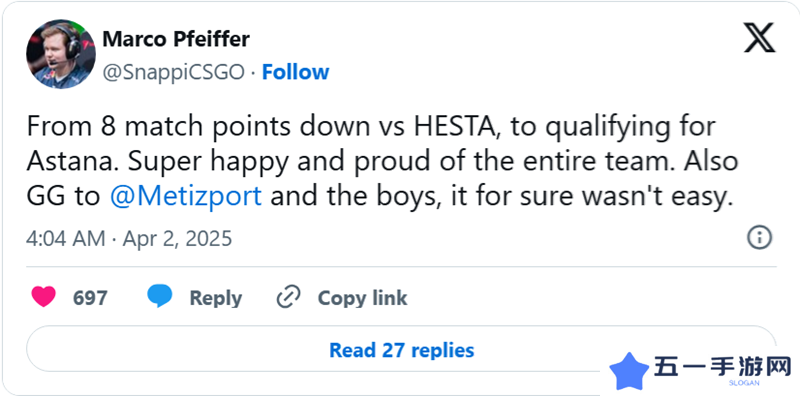Click the blue reply speech bubble icon

coord(160,296)
